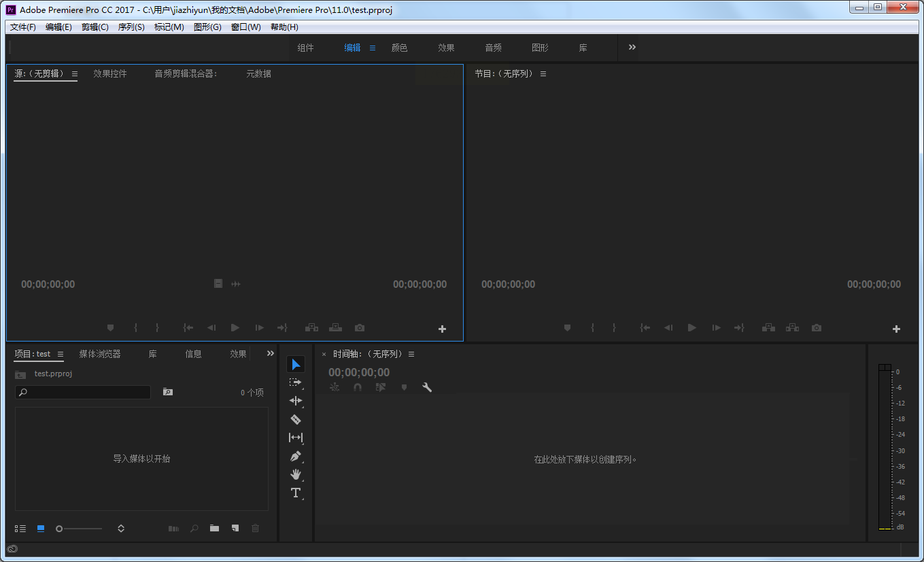Viewport: 924px width, 562px height.
Task: Switch to the 颜色 workspace
Action: tap(399, 48)
